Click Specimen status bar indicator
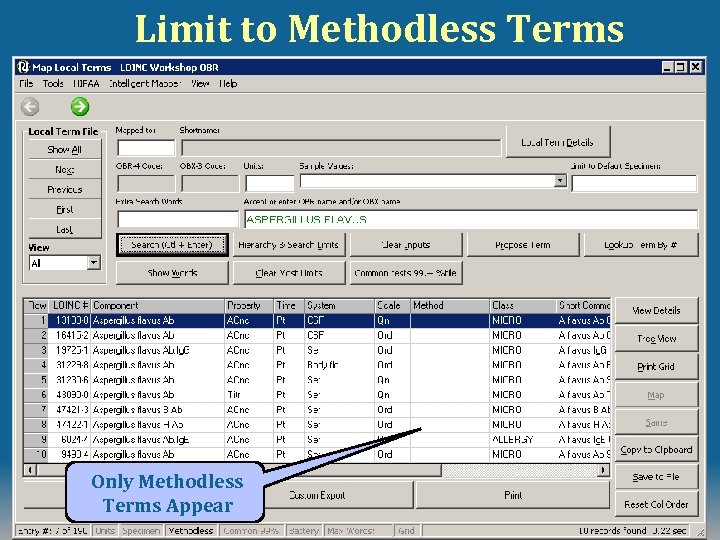This screenshot has width=720, height=540. [x=141, y=531]
